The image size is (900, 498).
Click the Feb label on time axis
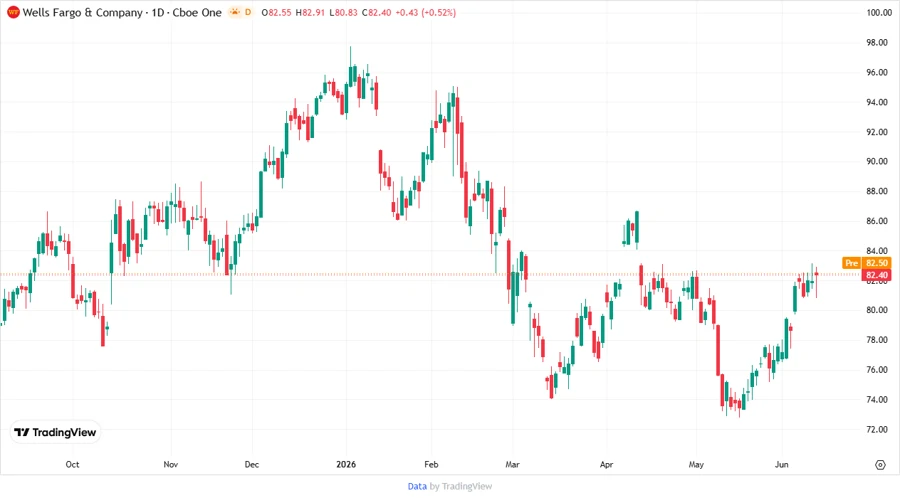coord(431,464)
